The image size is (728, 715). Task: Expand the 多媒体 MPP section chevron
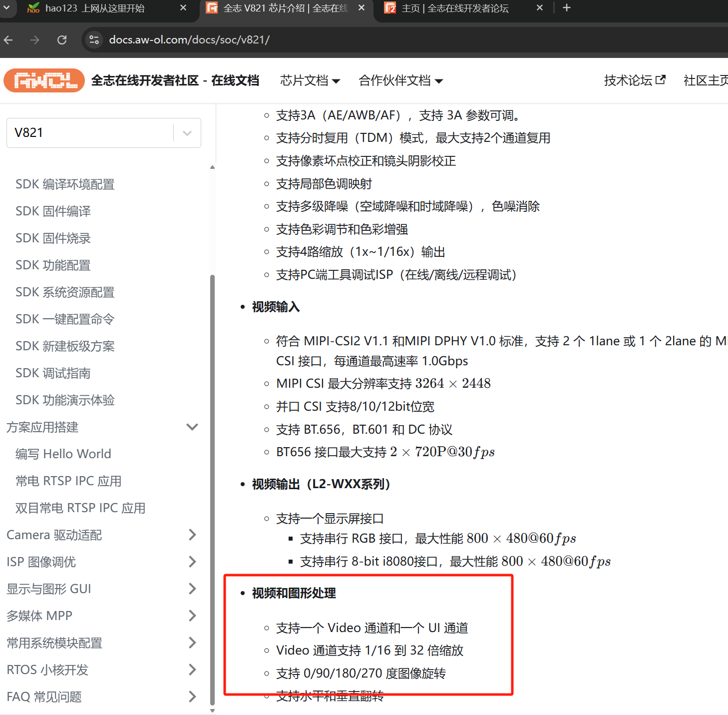pyautogui.click(x=192, y=616)
